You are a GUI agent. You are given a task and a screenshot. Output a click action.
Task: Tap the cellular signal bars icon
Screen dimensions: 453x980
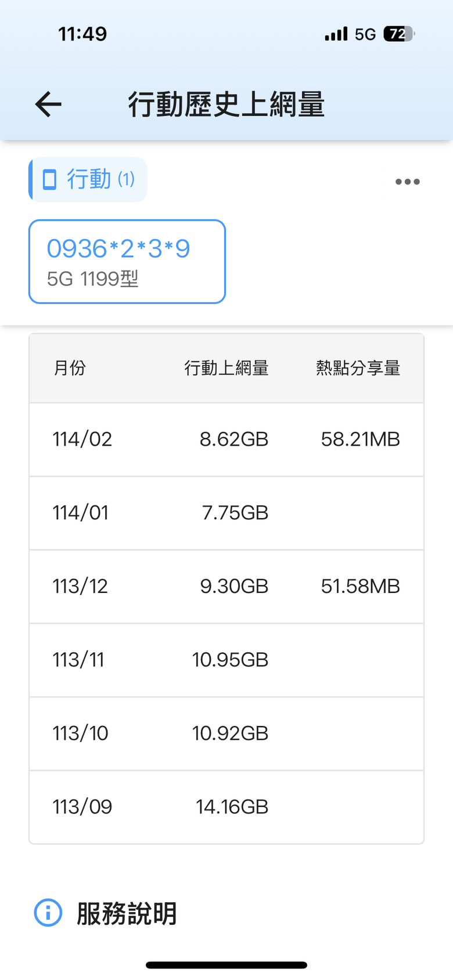336,34
